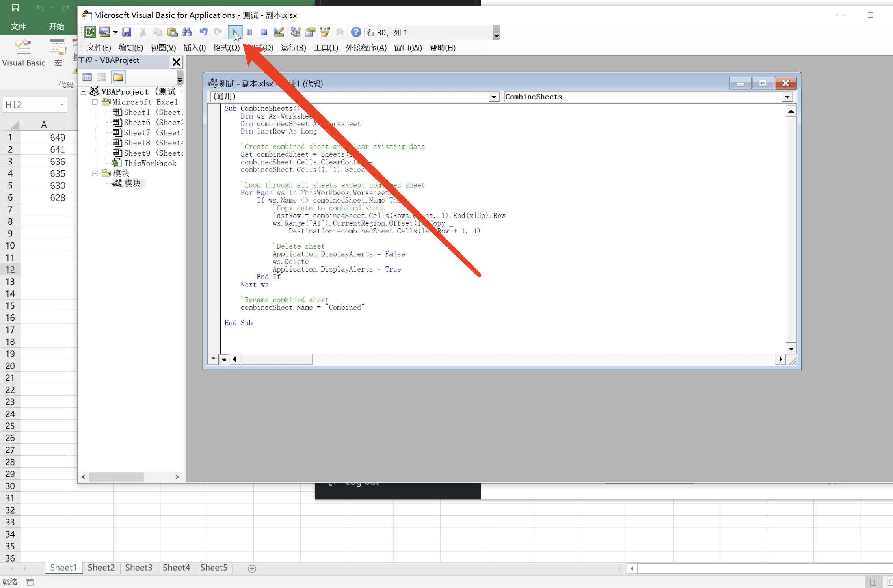Image resolution: width=893 pixels, height=588 pixels.
Task: Save the workbook using the floppy icon
Action: click(x=127, y=32)
